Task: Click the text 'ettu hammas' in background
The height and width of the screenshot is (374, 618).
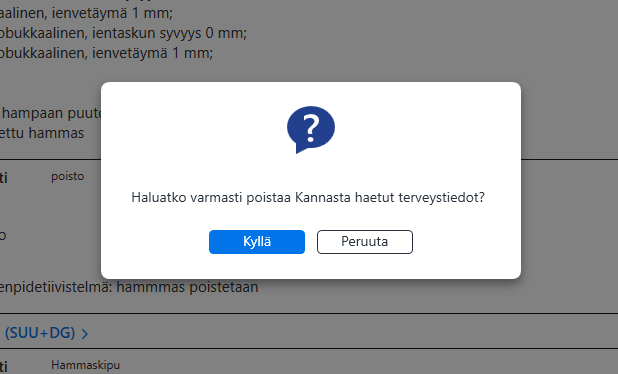Action: pyautogui.click(x=42, y=133)
